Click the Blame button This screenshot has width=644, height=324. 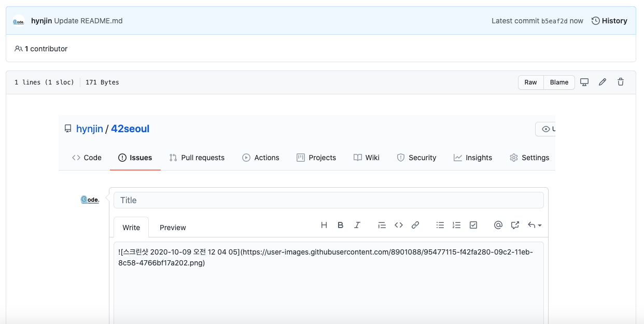(559, 82)
